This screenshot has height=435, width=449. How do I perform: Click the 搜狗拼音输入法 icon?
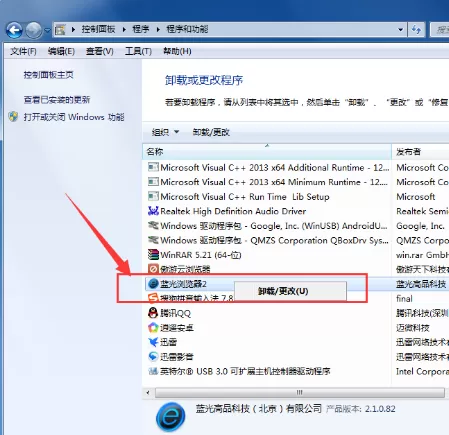[x=153, y=298]
